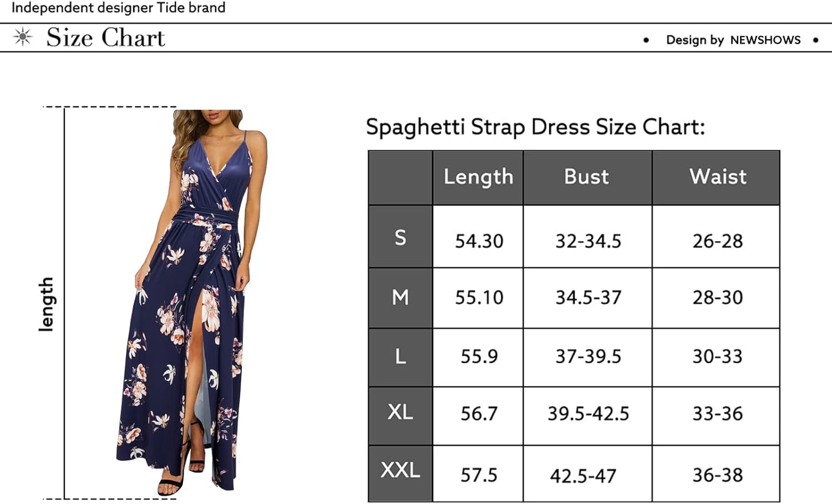Image resolution: width=832 pixels, height=504 pixels.
Task: Select the Length column header
Action: click(478, 177)
